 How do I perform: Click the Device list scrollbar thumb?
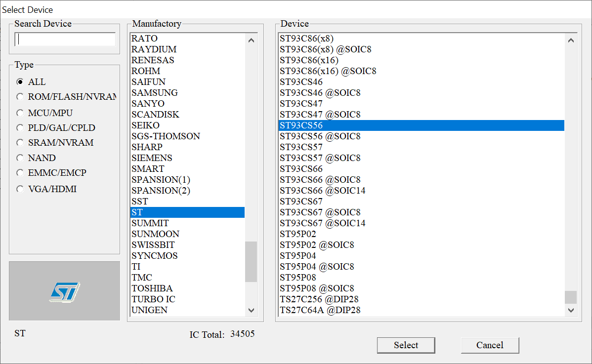coord(571,297)
